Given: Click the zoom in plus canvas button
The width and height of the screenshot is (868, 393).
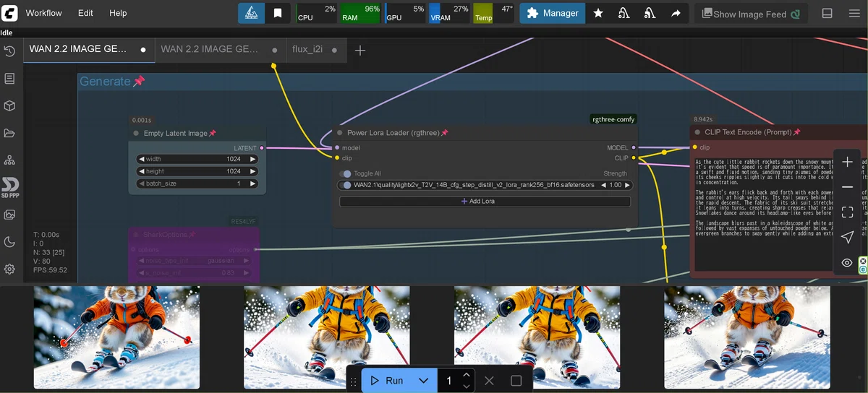Looking at the screenshot, I should click(x=847, y=162).
